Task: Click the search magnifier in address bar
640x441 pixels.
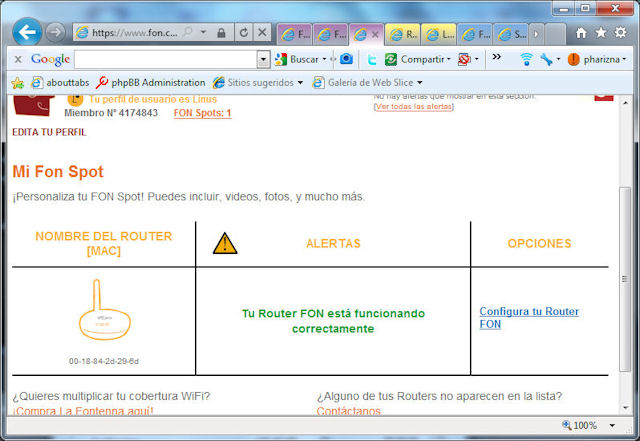Action: click(188, 32)
